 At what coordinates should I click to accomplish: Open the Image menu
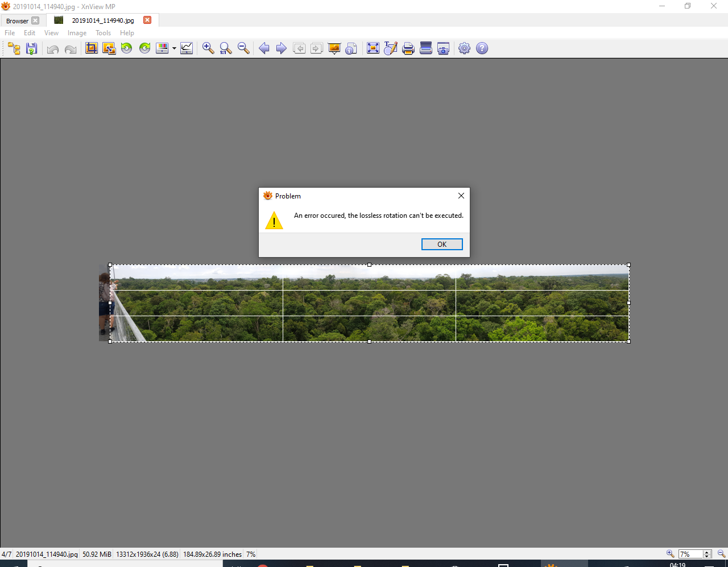(77, 33)
